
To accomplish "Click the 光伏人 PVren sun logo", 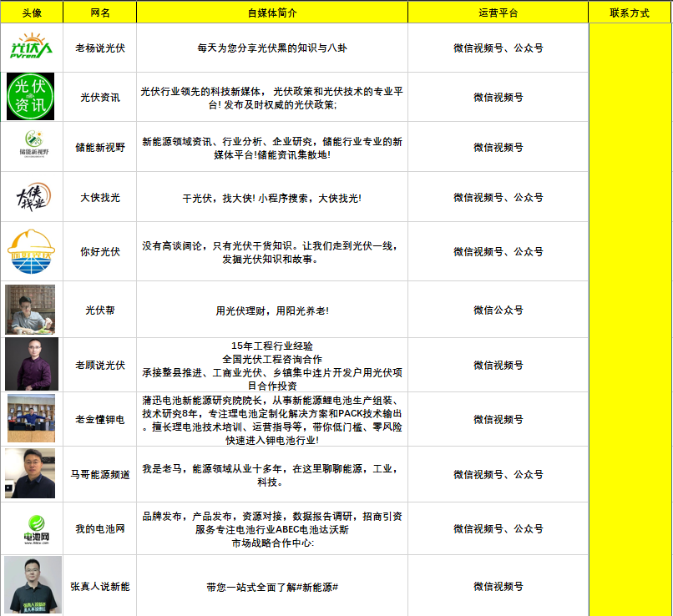I will (31, 48).
